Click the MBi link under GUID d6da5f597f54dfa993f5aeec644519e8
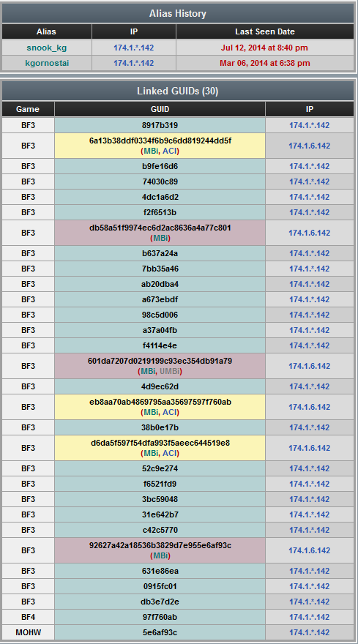Viewport: 358px width, 644px height. pos(151,454)
